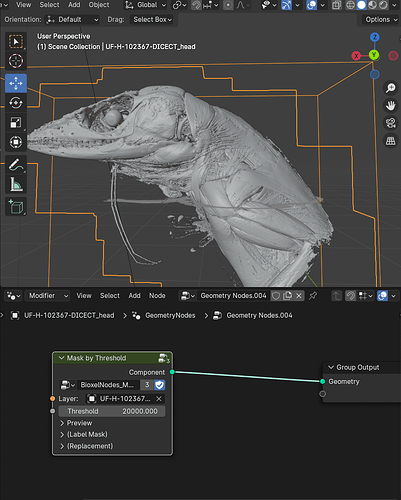Switch perspective/orthographic grid icon
The width and height of the screenshot is (401, 500).
click(x=390, y=141)
